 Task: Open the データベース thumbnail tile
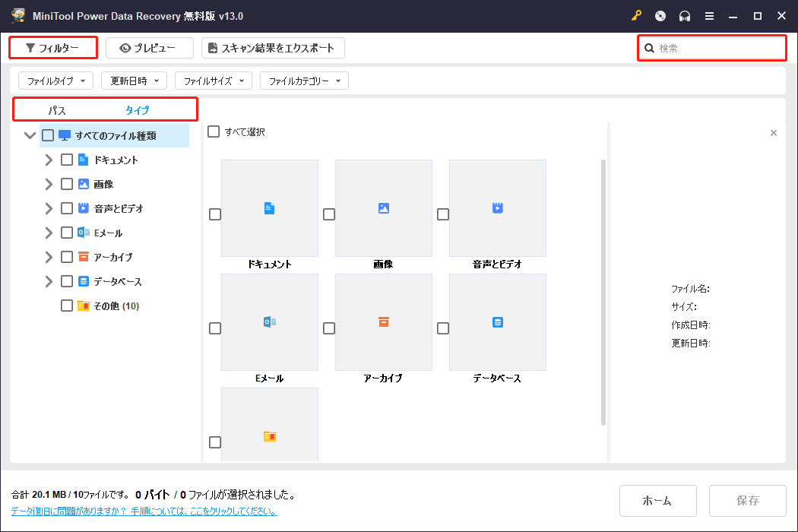pyautogui.click(x=498, y=322)
